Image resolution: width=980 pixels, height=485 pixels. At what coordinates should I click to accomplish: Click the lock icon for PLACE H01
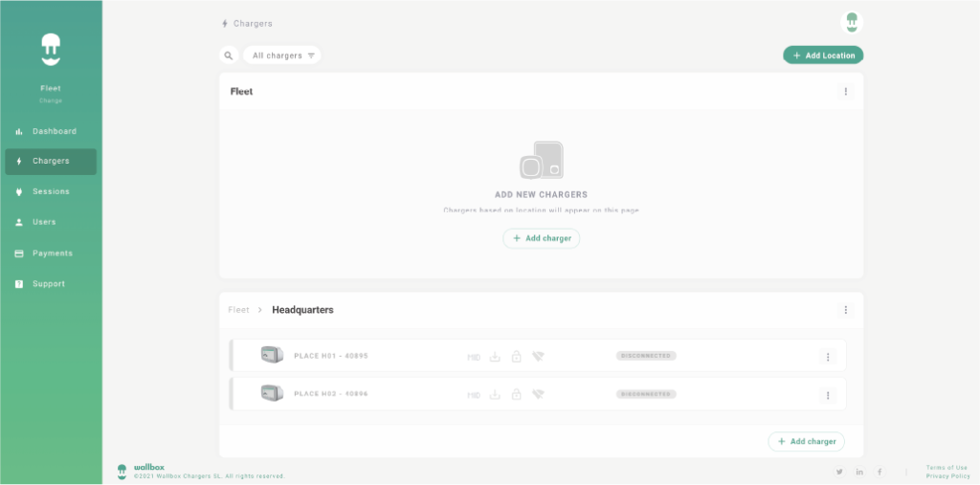click(x=516, y=357)
